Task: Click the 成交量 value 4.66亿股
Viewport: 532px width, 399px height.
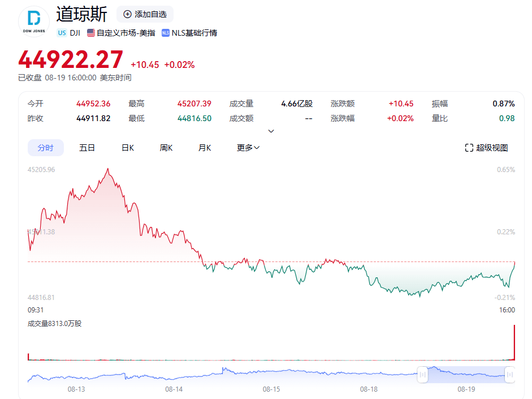Action: pos(297,104)
